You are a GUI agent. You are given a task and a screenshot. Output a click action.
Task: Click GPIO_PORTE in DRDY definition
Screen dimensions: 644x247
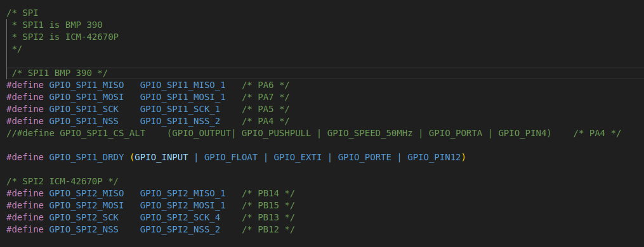[x=364, y=157]
